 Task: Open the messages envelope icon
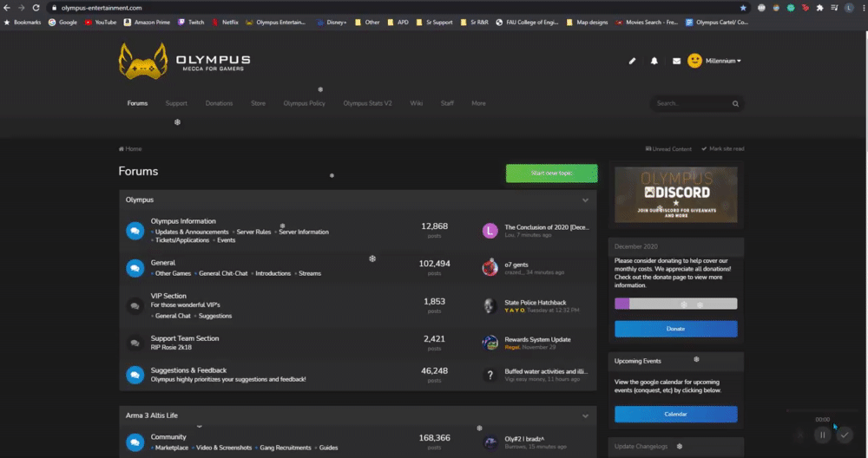[676, 61]
